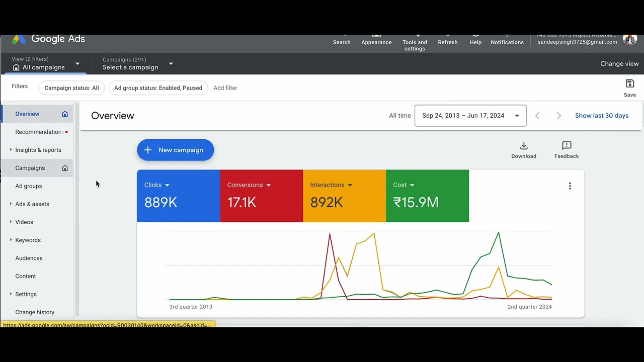Expand the Settings section
The width and height of the screenshot is (644, 362).
(x=11, y=294)
